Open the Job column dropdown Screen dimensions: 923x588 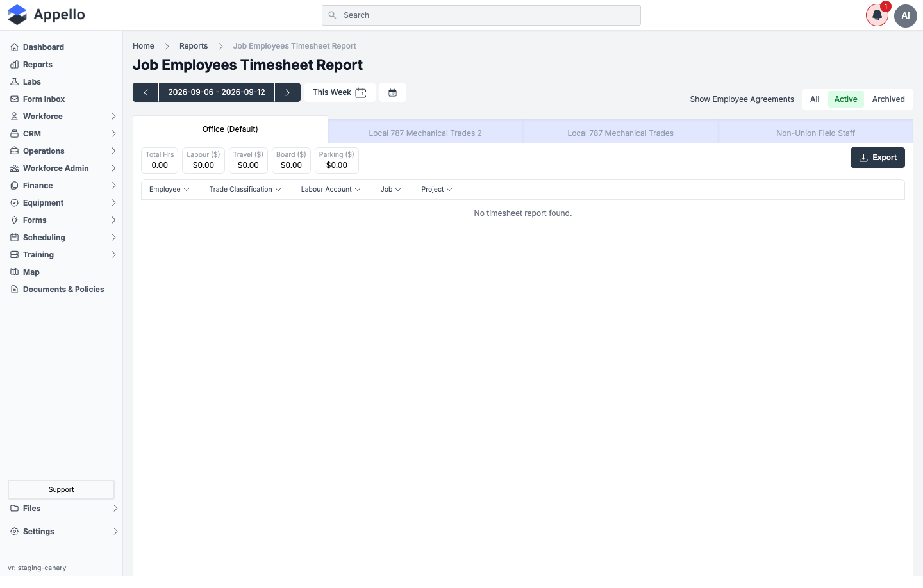click(x=390, y=190)
